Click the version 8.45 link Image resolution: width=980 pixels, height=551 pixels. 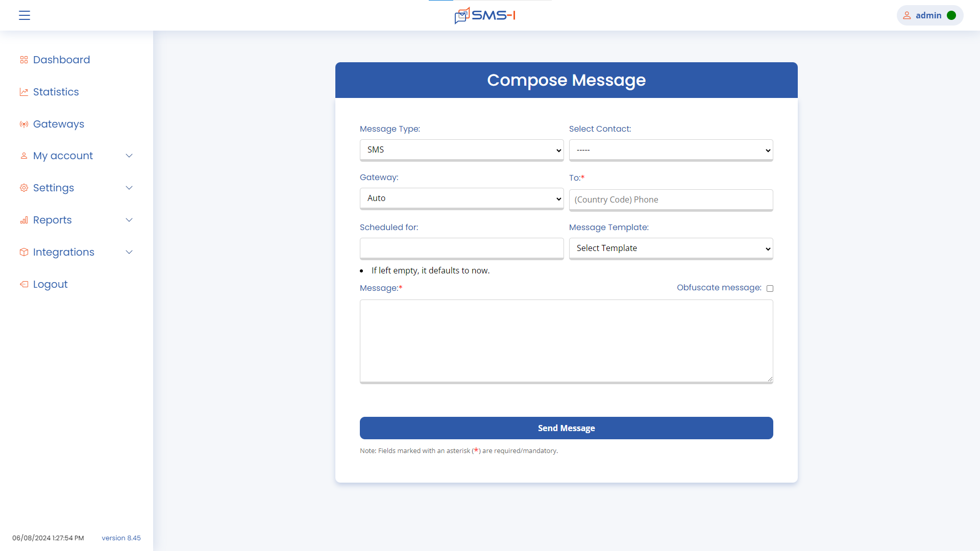[x=121, y=538]
